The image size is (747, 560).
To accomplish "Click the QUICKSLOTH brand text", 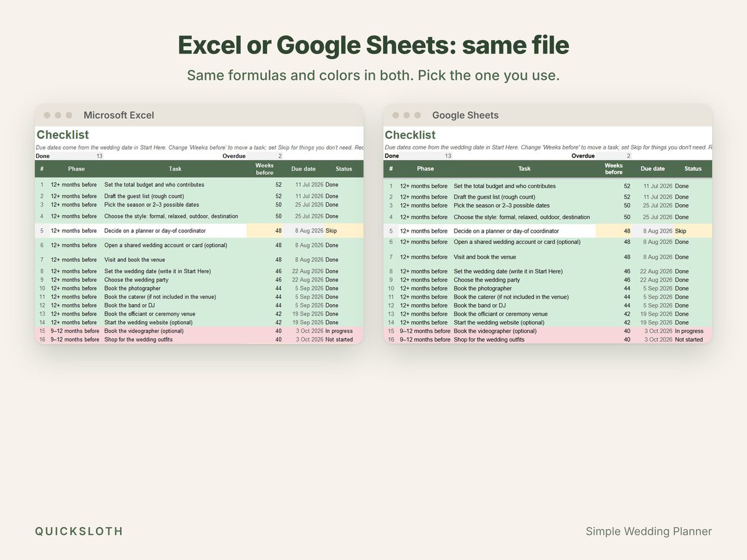I will coord(79,531).
